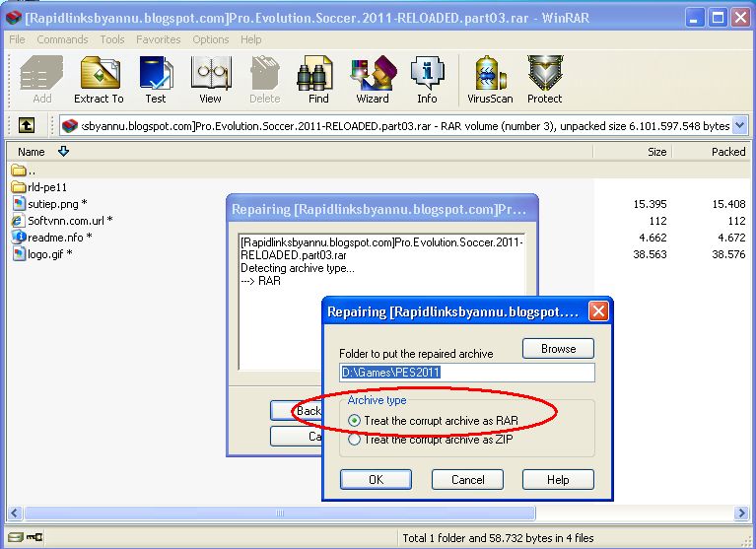Click the Back button in background dialog
The width and height of the screenshot is (756, 549).
296,411
